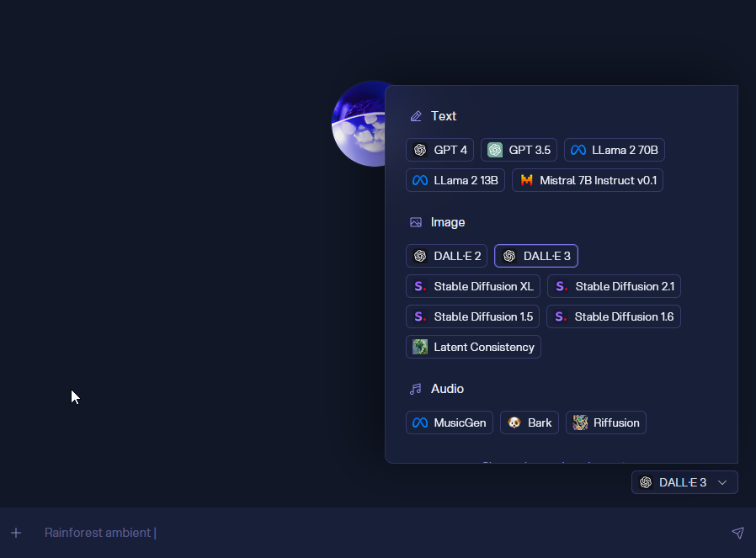756x558 pixels.
Task: Send the prompt with paper plane icon
Action: click(x=737, y=533)
